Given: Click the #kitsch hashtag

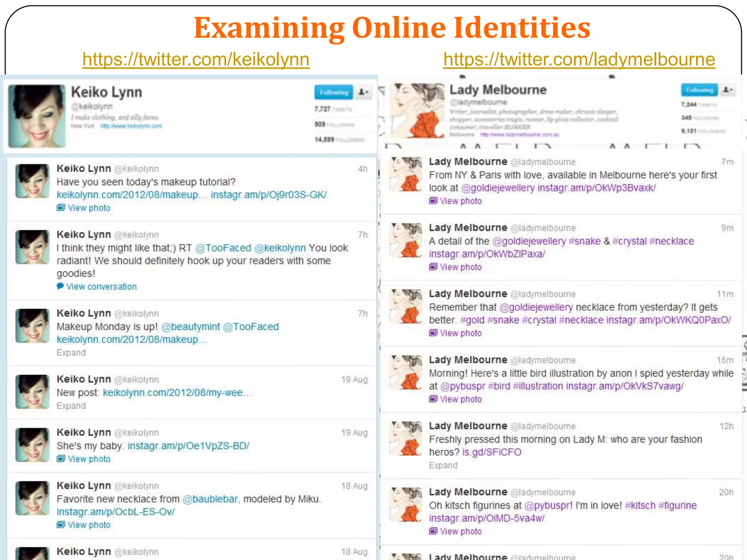Looking at the screenshot, I should point(640,505).
